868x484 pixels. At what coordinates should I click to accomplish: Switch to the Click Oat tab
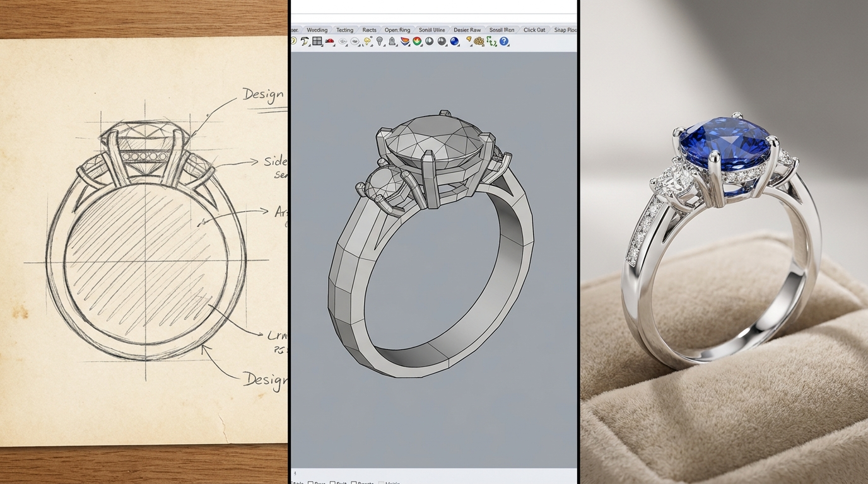pyautogui.click(x=534, y=30)
